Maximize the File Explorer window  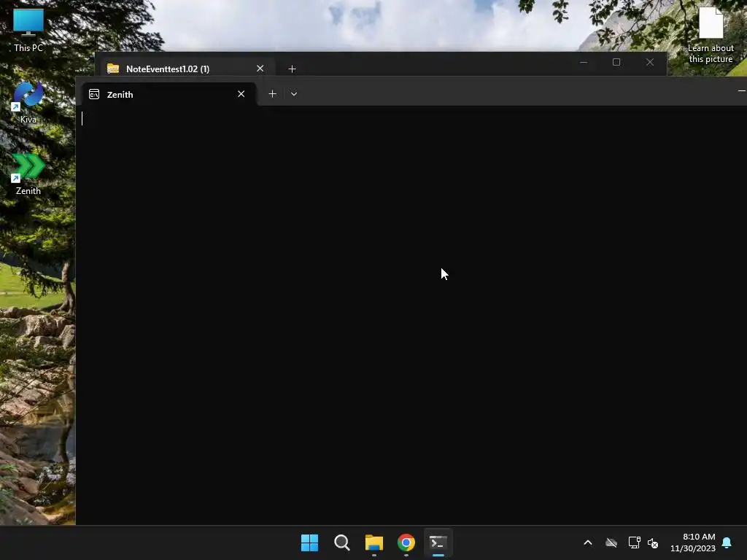pyautogui.click(x=616, y=63)
